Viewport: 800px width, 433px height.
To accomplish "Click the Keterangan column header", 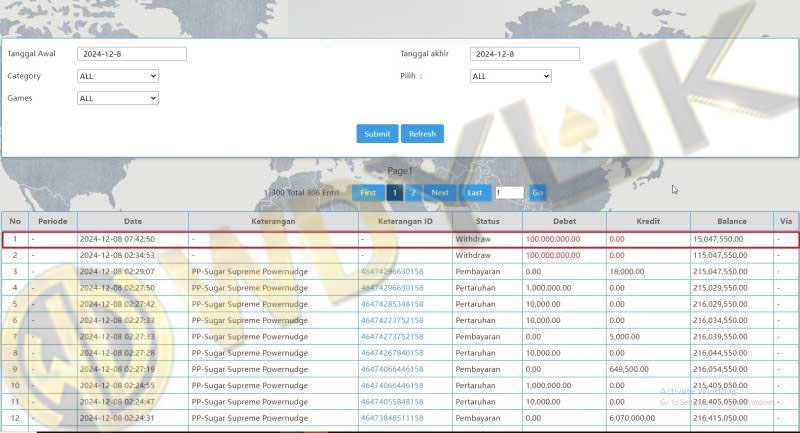I will click(273, 221).
